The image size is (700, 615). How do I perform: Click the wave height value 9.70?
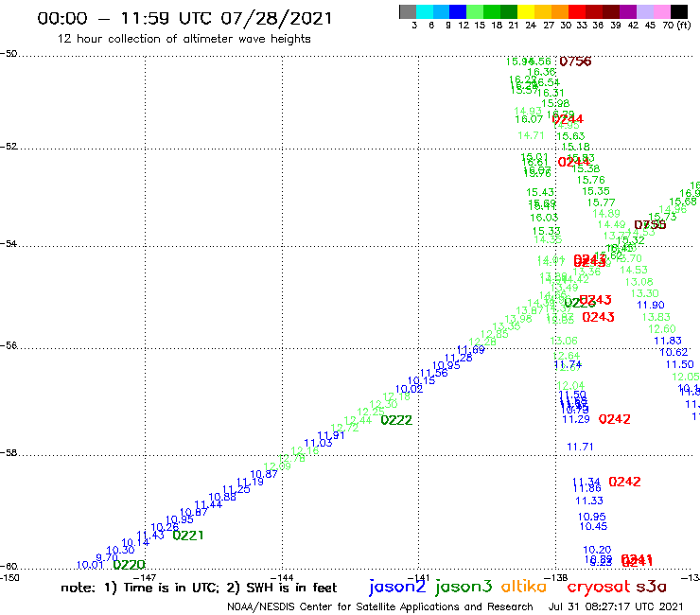pyautogui.click(x=107, y=558)
